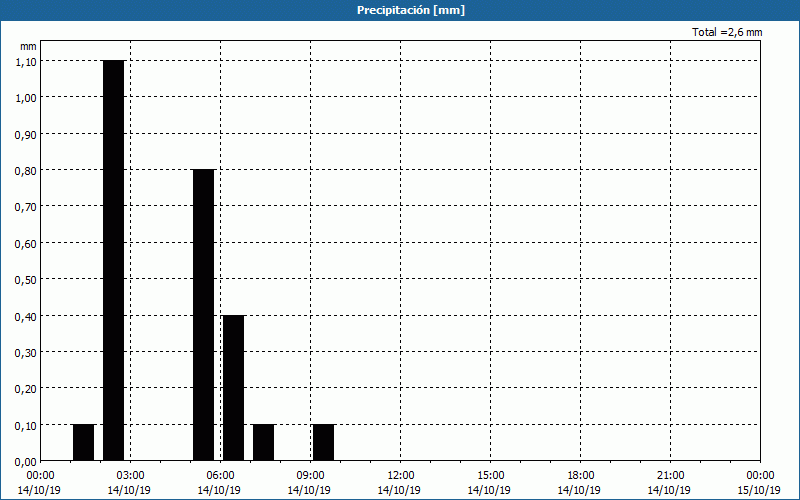Screen dimensions: 800x500
Task: Select the Total =2,6 mm label
Action: [x=727, y=32]
